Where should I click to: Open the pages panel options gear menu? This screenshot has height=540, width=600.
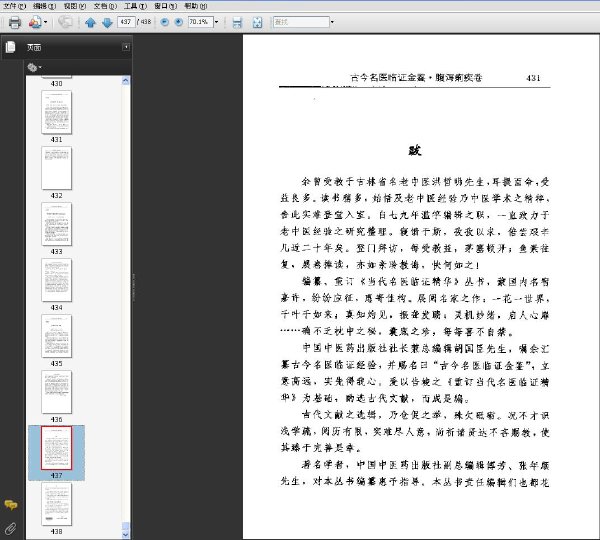tap(34, 68)
